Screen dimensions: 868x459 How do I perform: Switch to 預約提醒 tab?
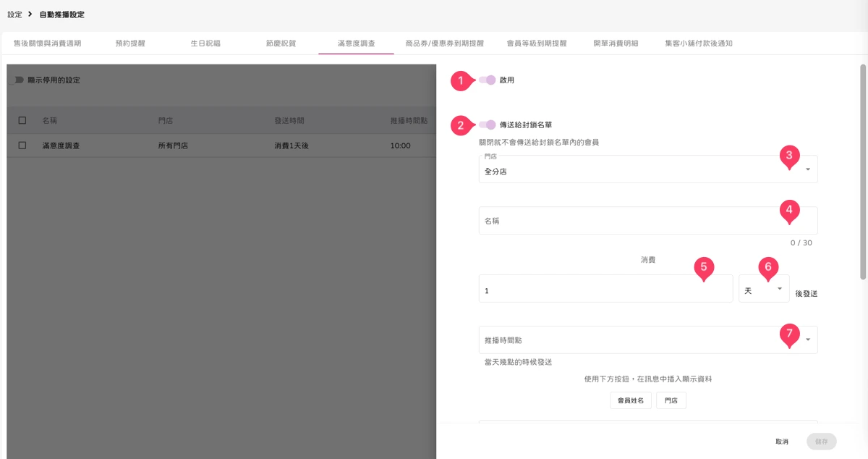130,43
